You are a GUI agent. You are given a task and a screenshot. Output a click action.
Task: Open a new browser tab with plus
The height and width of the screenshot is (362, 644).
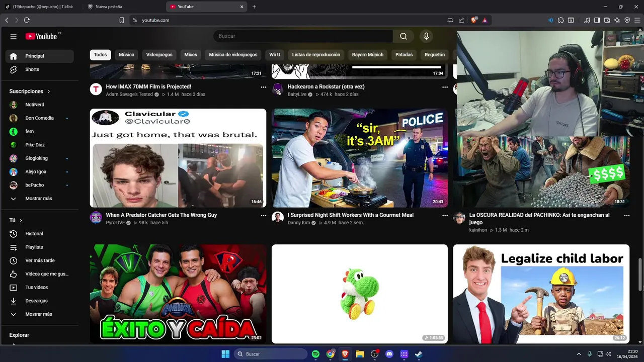coord(254,7)
